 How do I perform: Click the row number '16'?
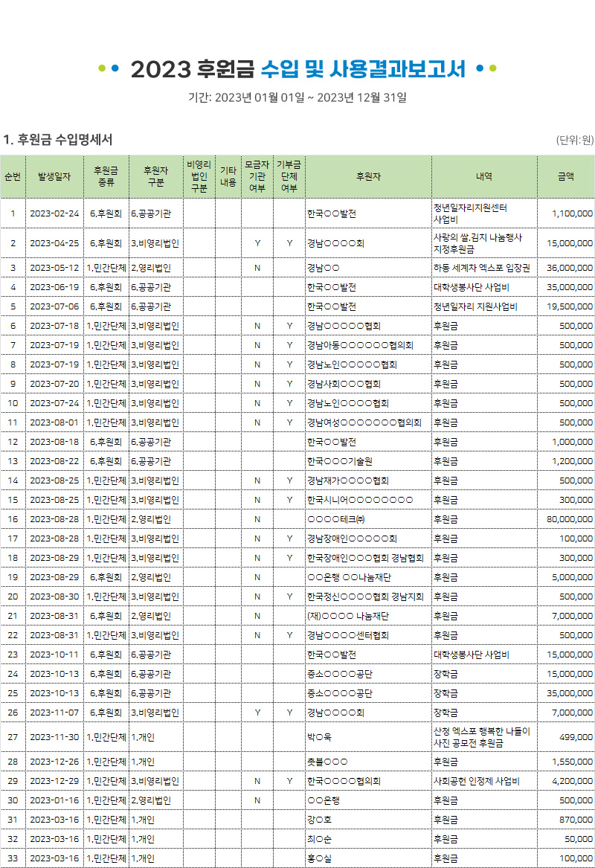coord(13,519)
